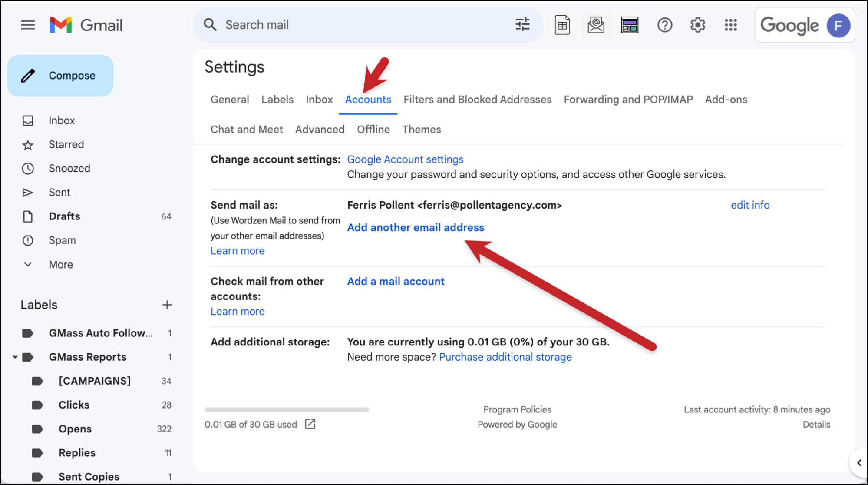Image resolution: width=868 pixels, height=485 pixels.
Task: Click Add another email address link
Action: click(x=416, y=227)
